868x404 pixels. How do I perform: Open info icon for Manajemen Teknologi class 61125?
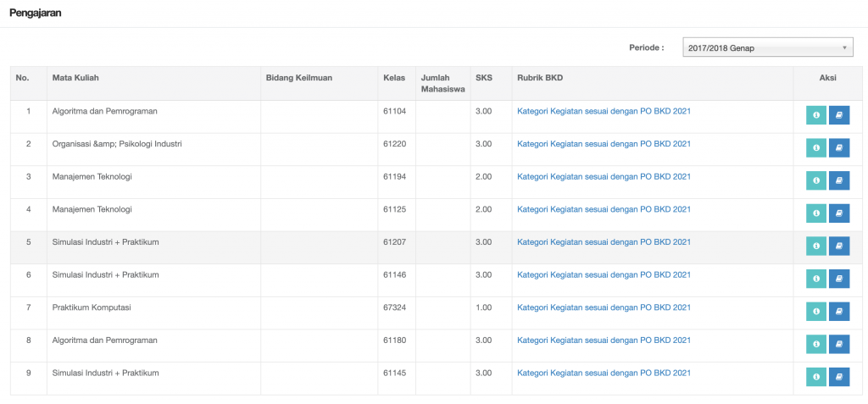816,213
